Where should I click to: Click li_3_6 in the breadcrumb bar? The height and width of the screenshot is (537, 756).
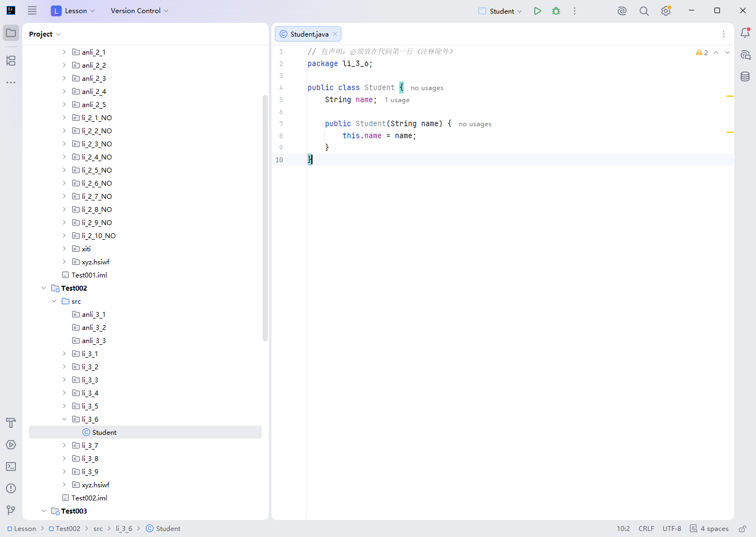point(124,529)
